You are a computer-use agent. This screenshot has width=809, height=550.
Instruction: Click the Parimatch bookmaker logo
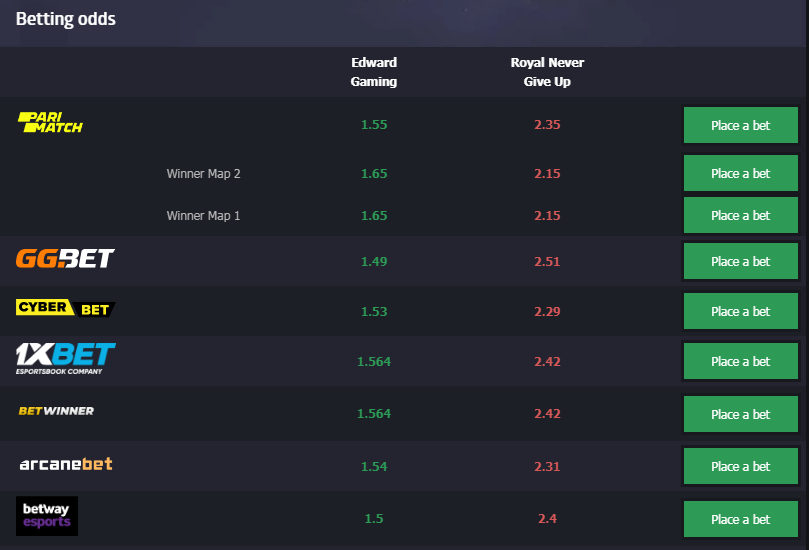pos(50,122)
